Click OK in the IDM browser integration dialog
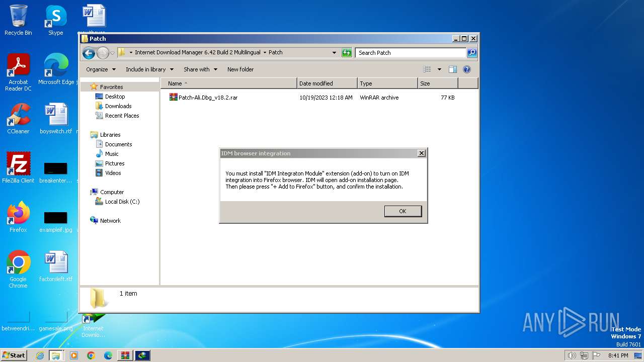 pyautogui.click(x=403, y=211)
